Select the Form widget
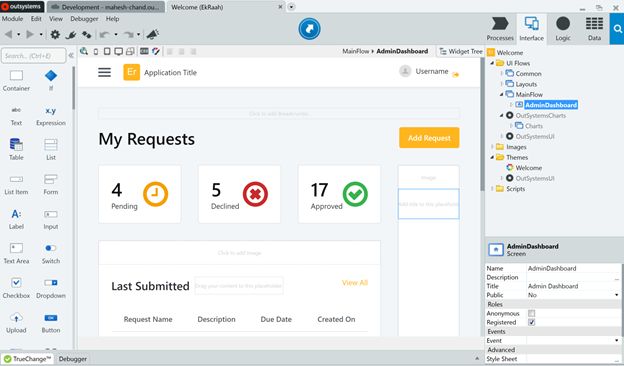Image resolution: width=624 pixels, height=366 pixels. 51,185
